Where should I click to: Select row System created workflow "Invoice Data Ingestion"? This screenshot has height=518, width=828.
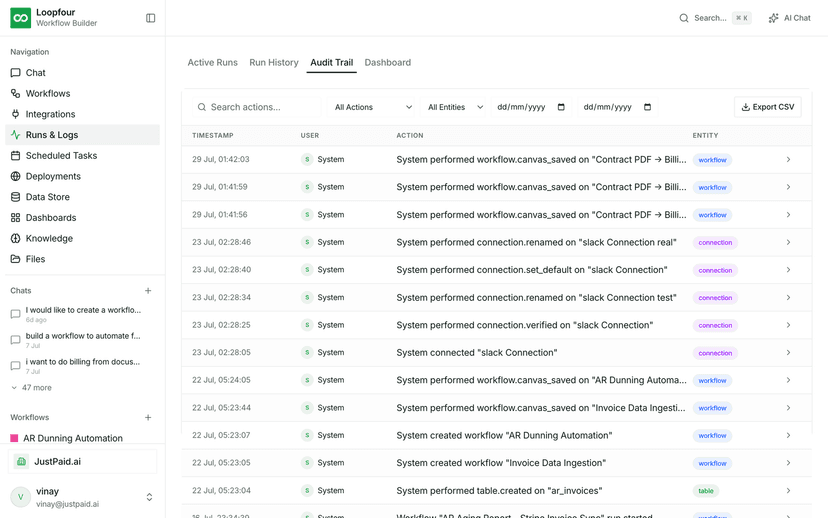[x=496, y=463]
